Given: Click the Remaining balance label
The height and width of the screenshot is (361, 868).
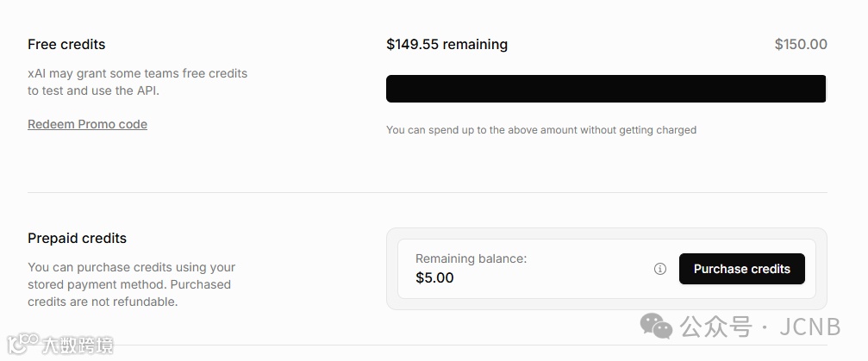Looking at the screenshot, I should tap(471, 258).
